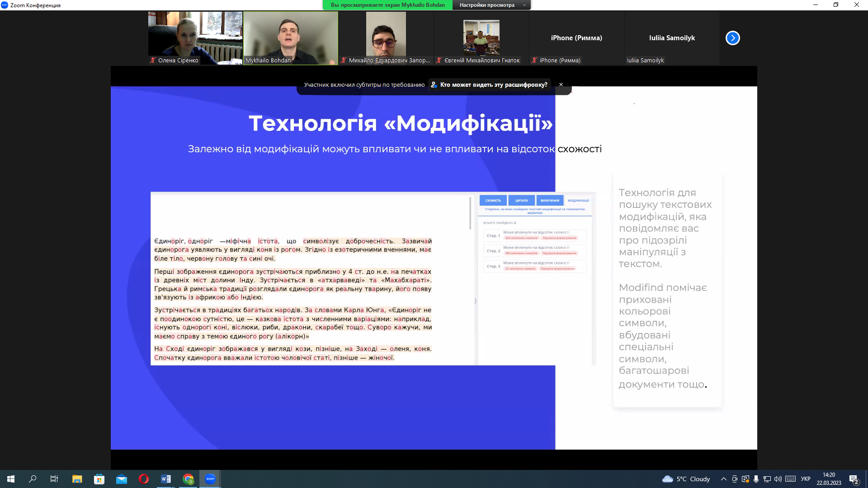Screen dimensions: 868x488
Task: Click the document scrollbar in the slide
Action: tap(470, 213)
